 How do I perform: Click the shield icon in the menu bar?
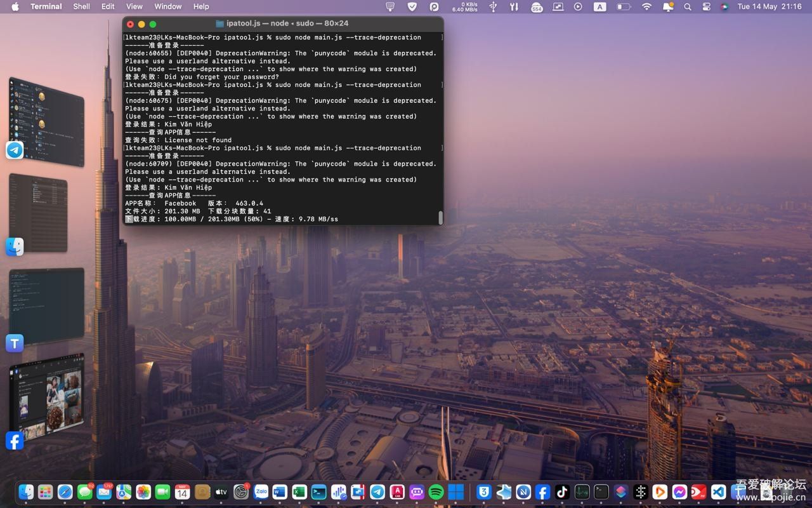(x=412, y=6)
